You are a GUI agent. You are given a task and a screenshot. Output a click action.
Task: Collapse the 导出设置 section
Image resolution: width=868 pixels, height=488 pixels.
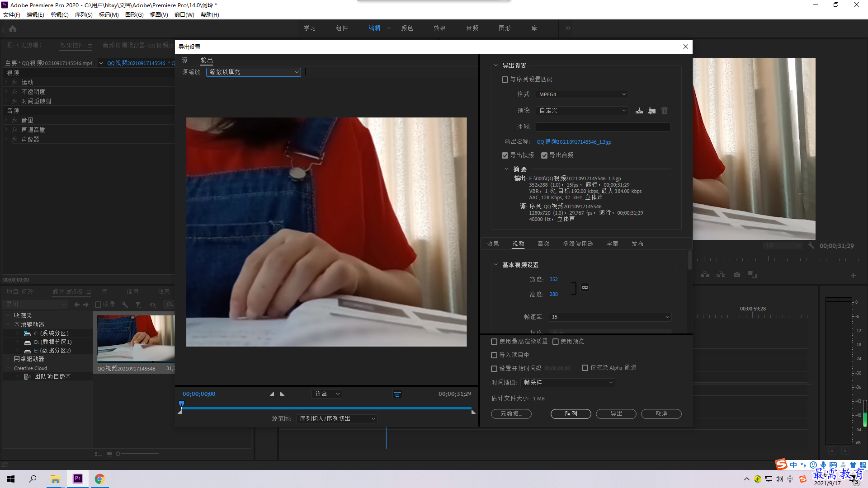[x=495, y=66]
